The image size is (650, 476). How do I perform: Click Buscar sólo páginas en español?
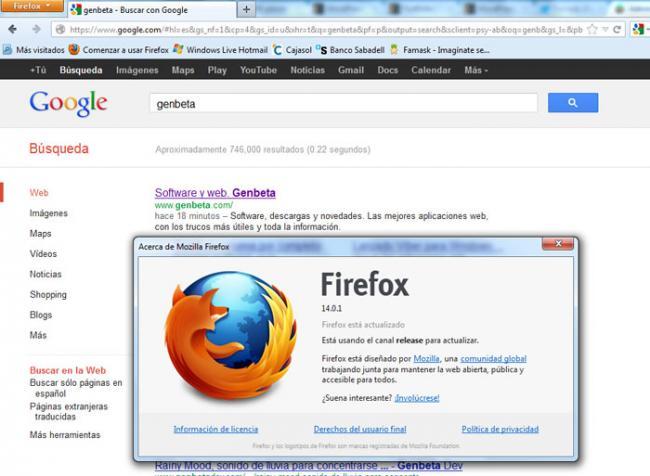click(x=76, y=388)
